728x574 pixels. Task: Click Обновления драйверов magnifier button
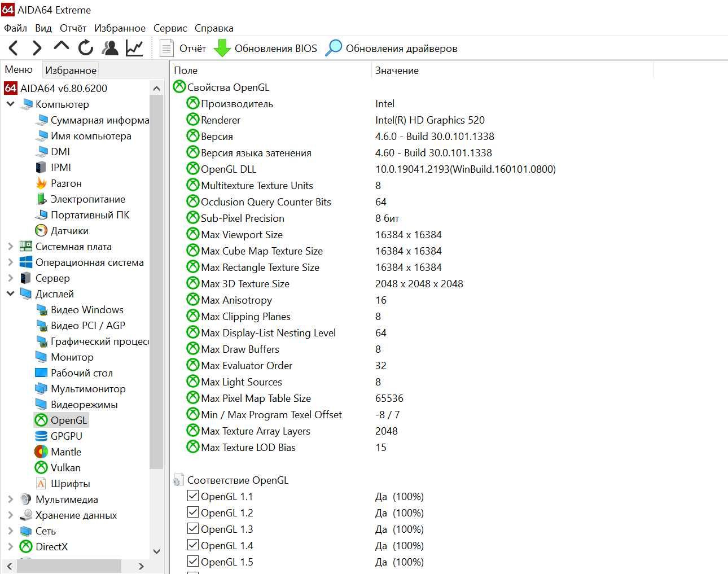pos(392,49)
